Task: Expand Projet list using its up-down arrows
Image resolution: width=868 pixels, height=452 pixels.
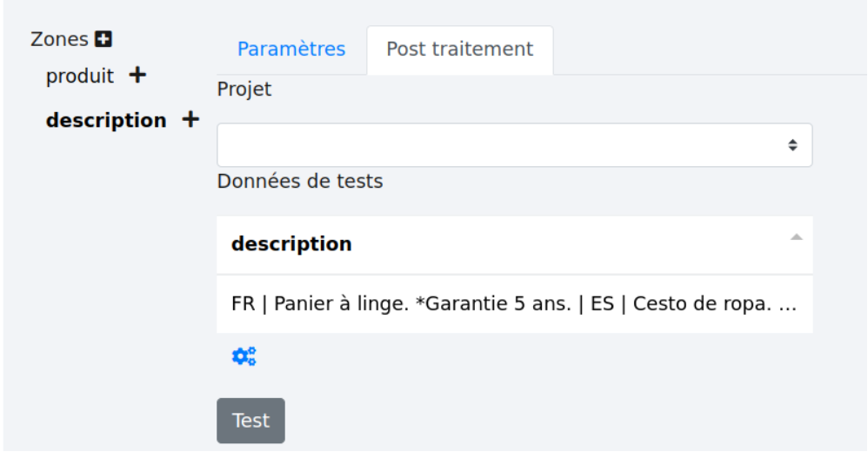Action: (792, 145)
